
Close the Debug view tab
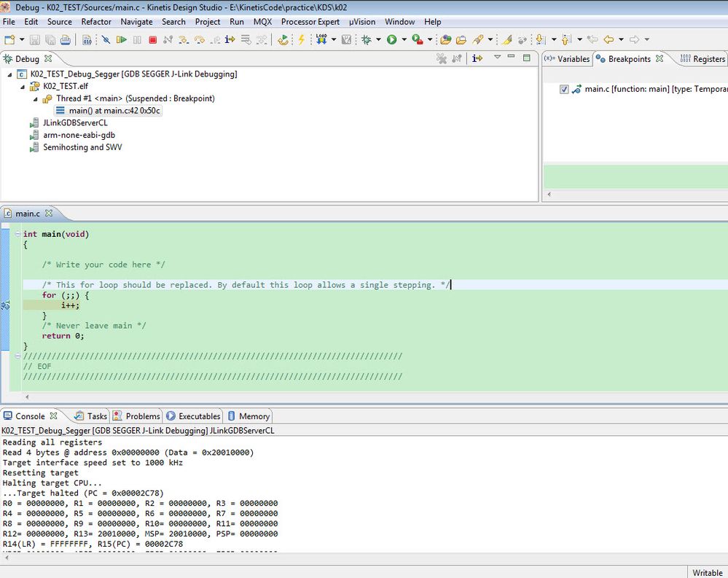(48, 58)
